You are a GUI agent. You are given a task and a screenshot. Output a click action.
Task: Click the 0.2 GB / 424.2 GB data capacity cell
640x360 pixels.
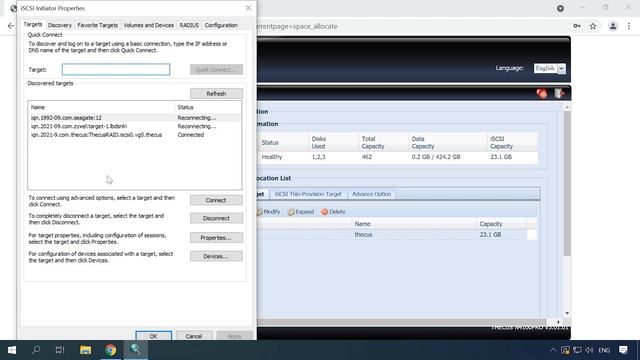(436, 157)
